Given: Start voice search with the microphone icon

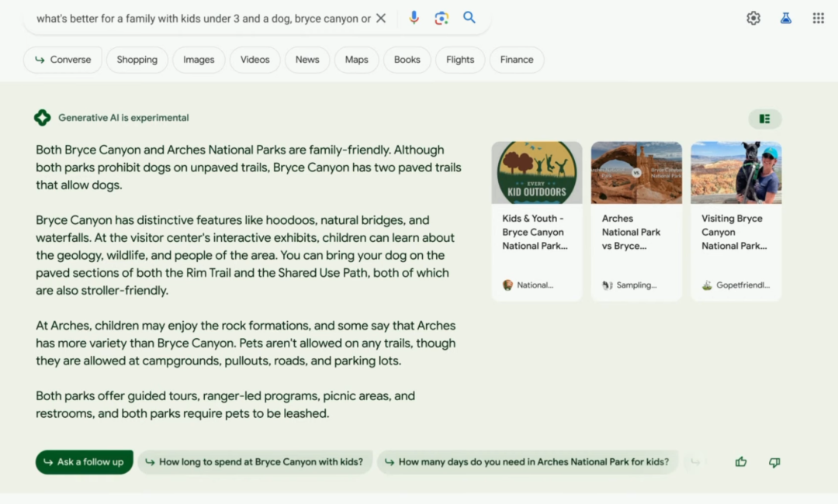Looking at the screenshot, I should point(414,18).
